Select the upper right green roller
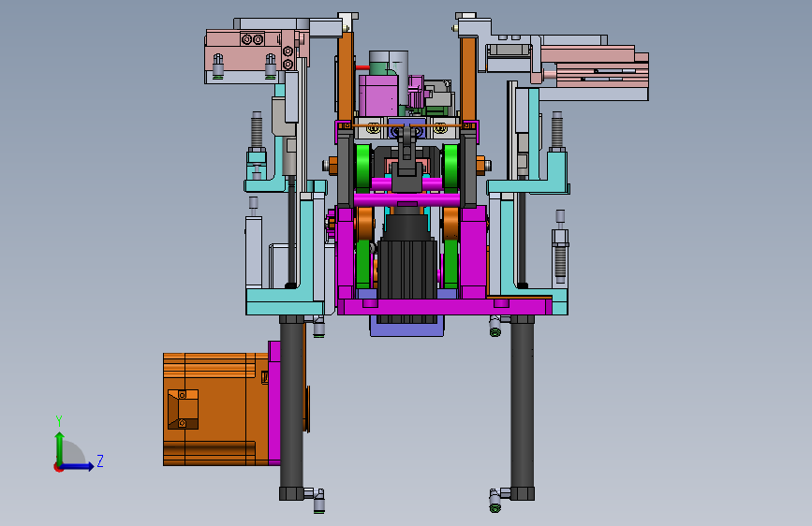 (x=450, y=167)
